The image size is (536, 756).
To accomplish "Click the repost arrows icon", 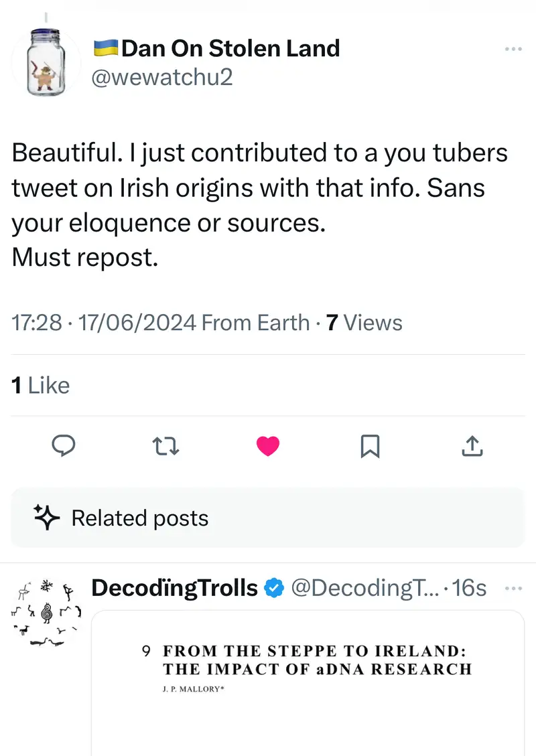I will pos(165,445).
